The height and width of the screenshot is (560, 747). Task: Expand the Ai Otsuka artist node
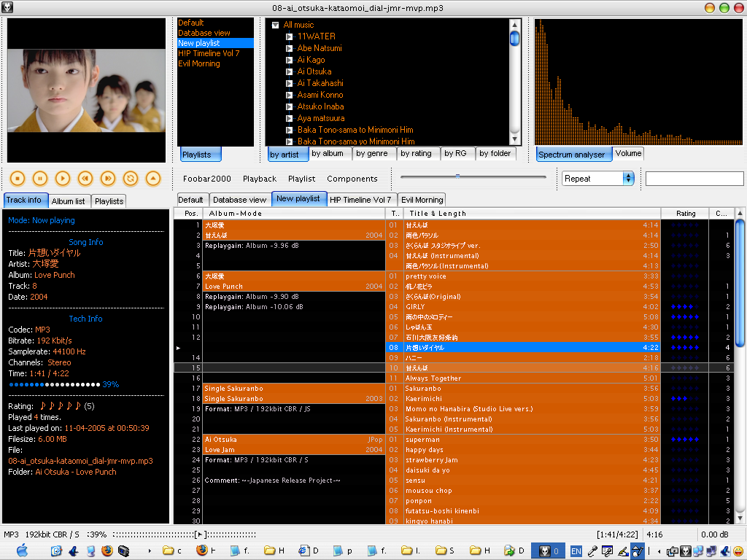(x=290, y=71)
